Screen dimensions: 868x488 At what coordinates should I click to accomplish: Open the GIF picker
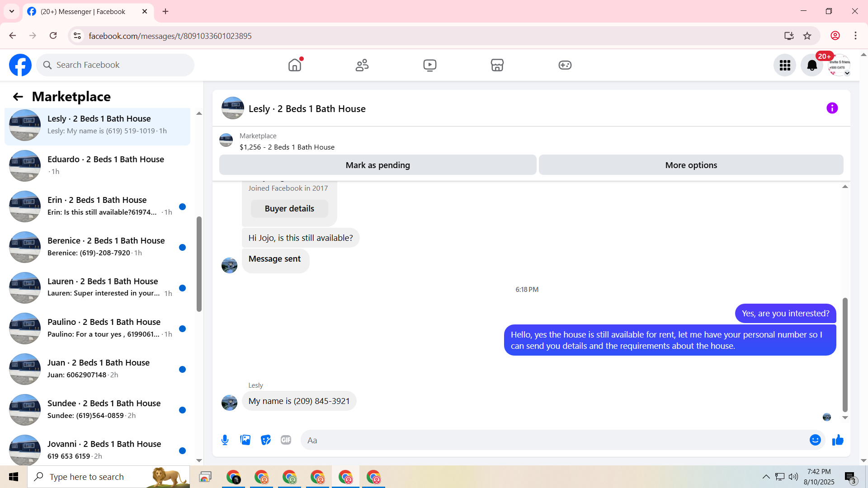point(286,440)
